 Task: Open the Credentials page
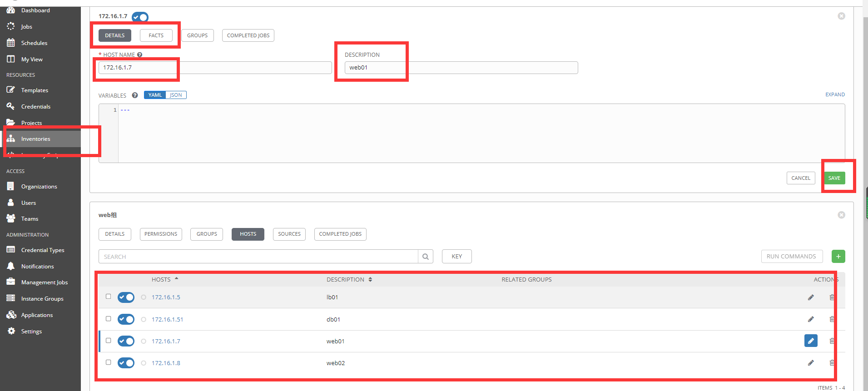tap(36, 107)
